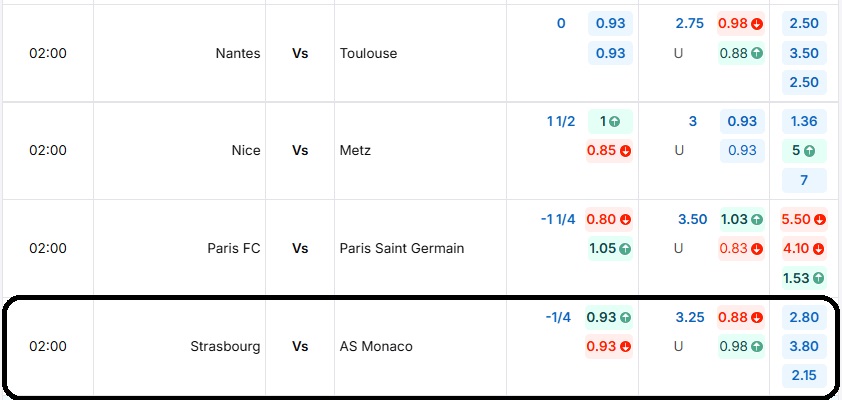This screenshot has height=400, width=842.
Task: Click the 0.88 over 3.25 odds for Strasbourg match
Action: [741, 317]
